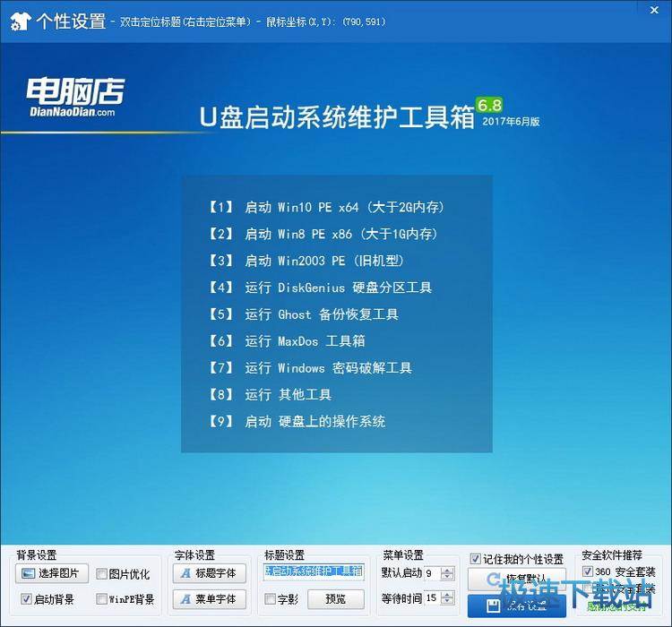Click the 默认启动 default boot spinner arrows

448,573
